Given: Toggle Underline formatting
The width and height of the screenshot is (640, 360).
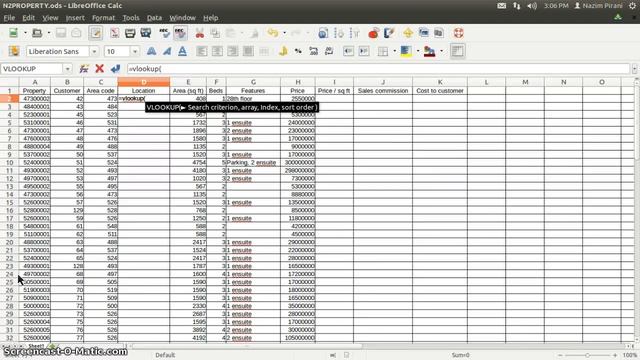Looking at the screenshot, I should 182,51.
